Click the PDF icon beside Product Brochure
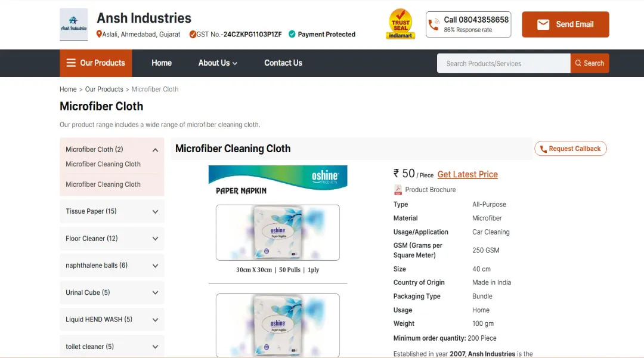 [x=398, y=190]
